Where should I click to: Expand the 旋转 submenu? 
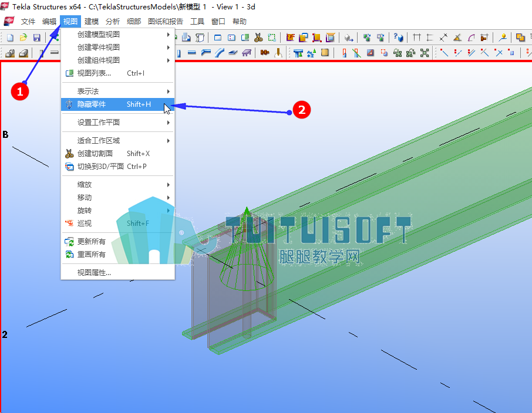tap(117, 211)
